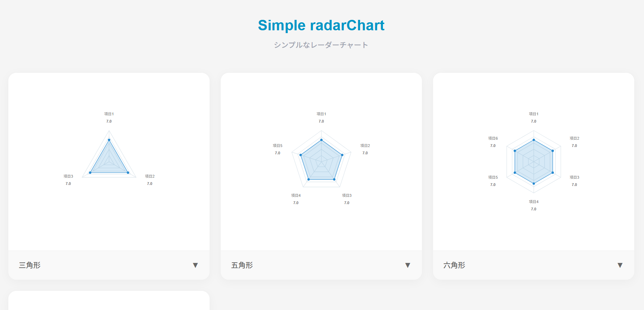Screen dimensions: 644x310
Task: Click the 項目1 data point on the hexagon chart
Action: point(533,139)
